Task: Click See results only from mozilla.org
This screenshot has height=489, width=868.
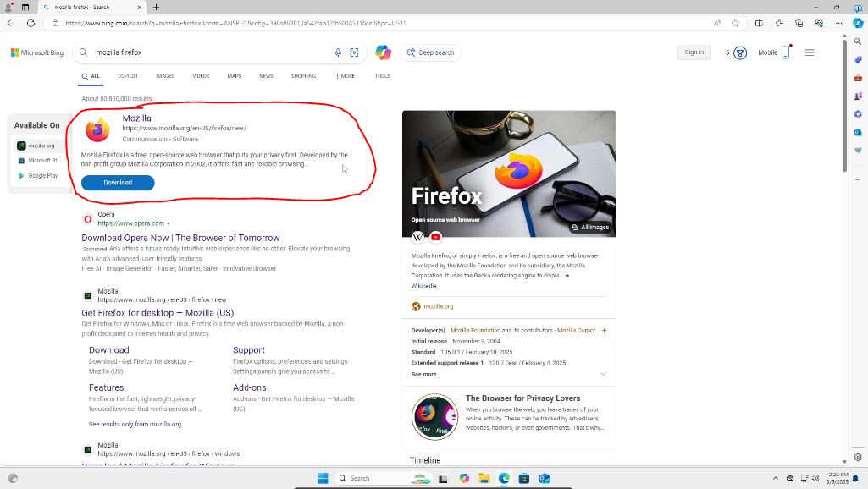Action: (x=135, y=425)
